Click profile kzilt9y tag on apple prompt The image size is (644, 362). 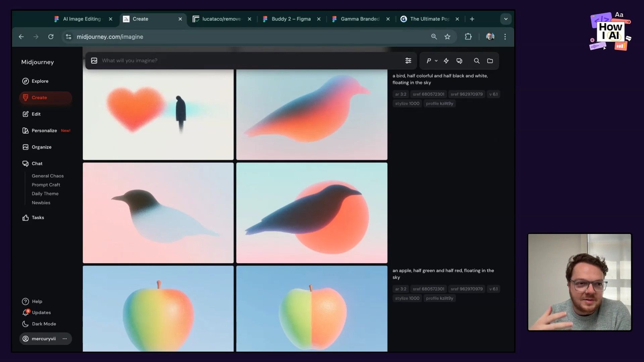[x=439, y=298]
